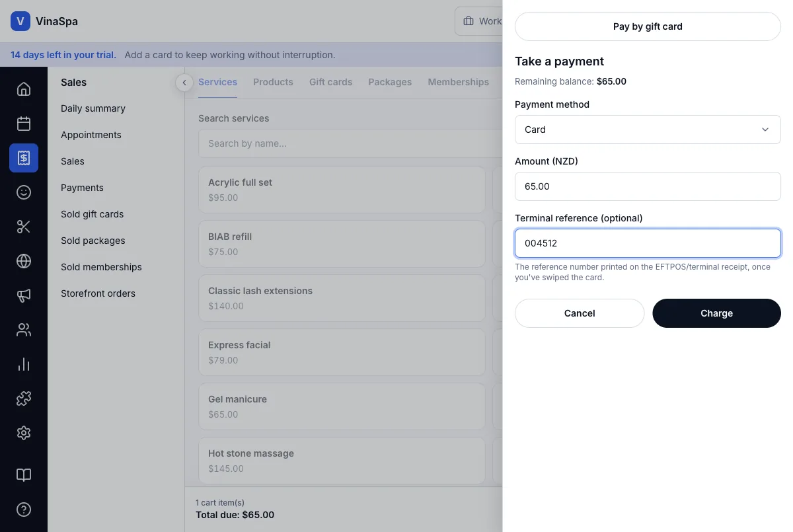
Task: Select the Sales receipt icon in sidebar
Action: click(24, 158)
